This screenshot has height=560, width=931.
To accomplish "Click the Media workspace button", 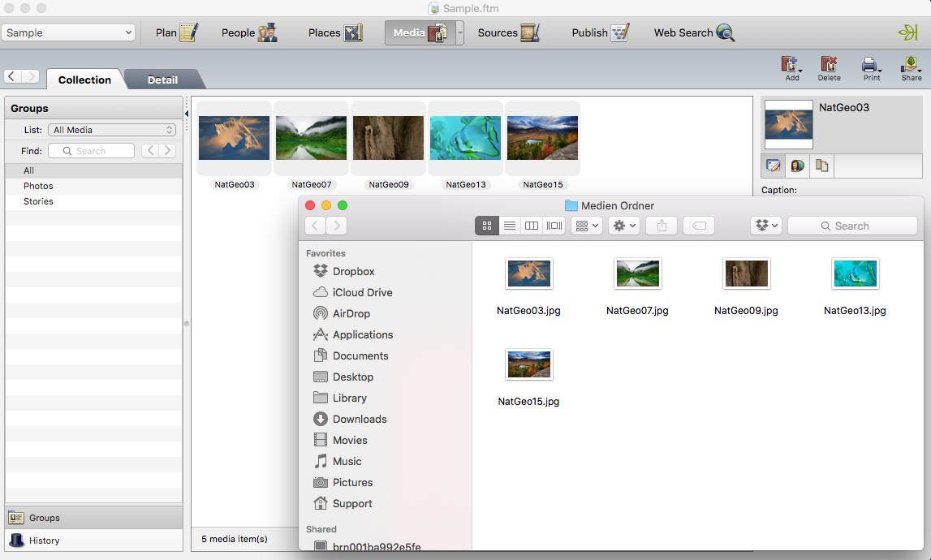I will click(x=420, y=32).
